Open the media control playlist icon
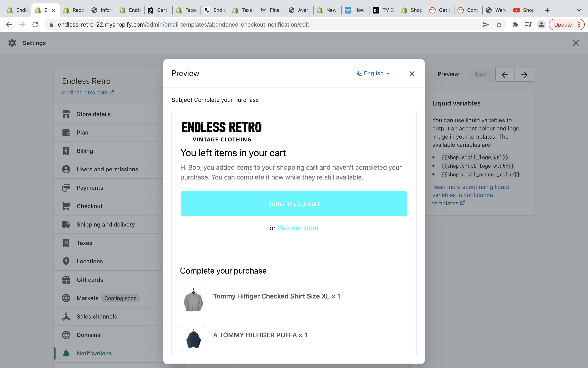Image resolution: width=588 pixels, height=368 pixels. point(528,25)
